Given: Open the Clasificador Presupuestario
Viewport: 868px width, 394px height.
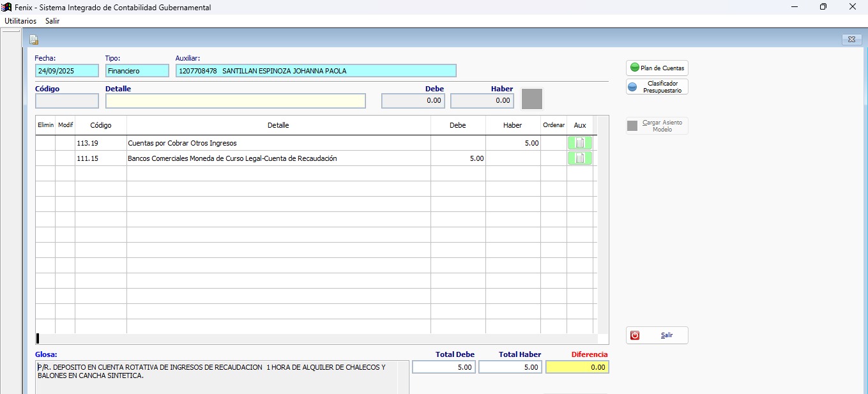Looking at the screenshot, I should (x=657, y=87).
